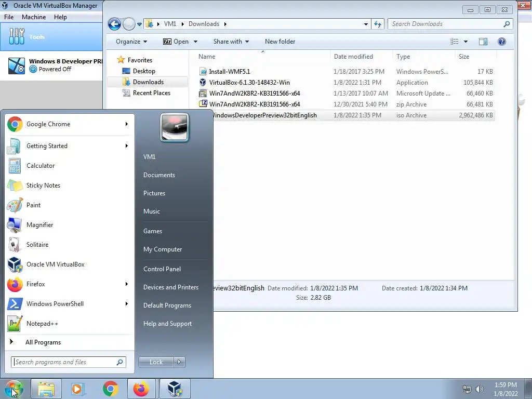Screen dimensions: 532x399
Task: Expand Windows PowerShell jump list arrow
Action: 127,303
